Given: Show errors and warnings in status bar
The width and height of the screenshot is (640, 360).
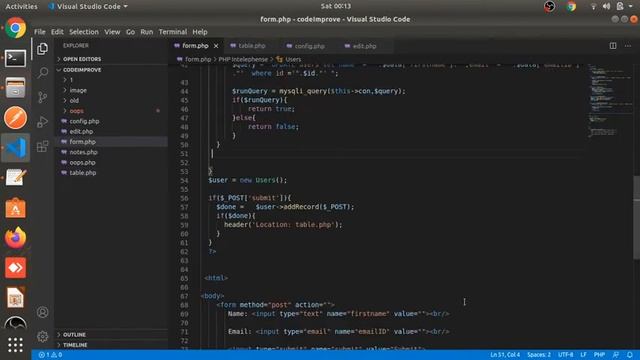Looking at the screenshot, I should 50,355.
